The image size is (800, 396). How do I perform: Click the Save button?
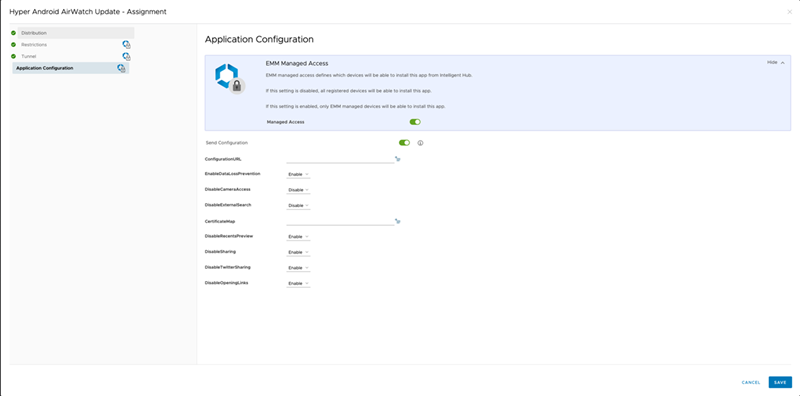click(x=780, y=382)
